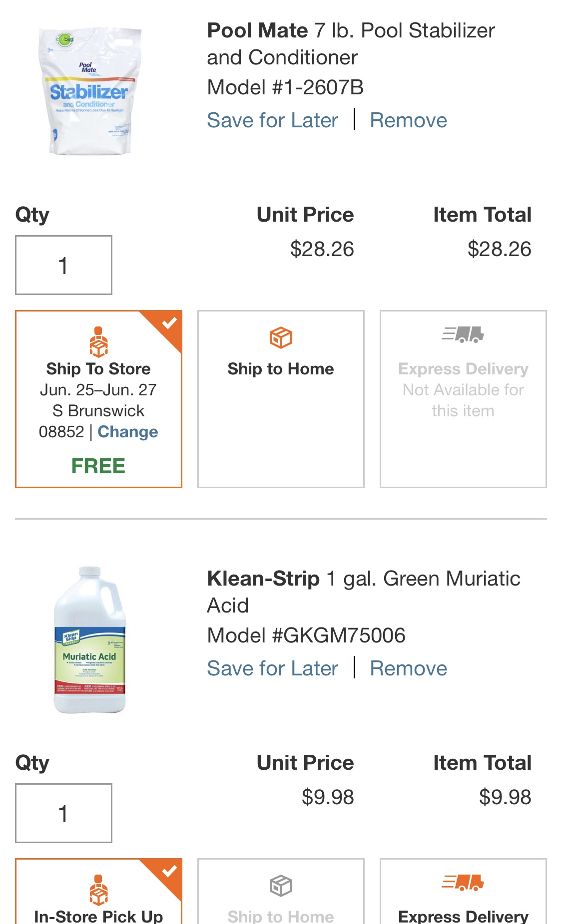Choose Express Delivery for Muriatic Acid
This screenshot has width=562, height=924.
(x=463, y=892)
